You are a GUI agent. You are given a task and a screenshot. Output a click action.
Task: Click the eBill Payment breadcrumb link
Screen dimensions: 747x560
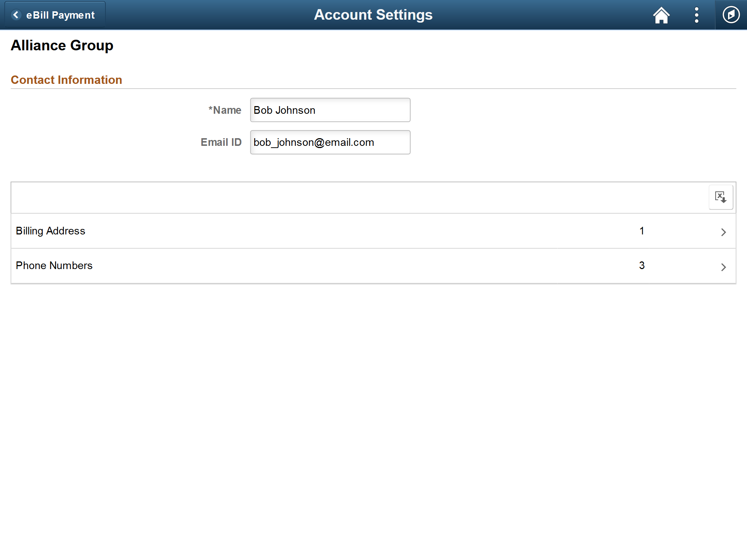53,15
